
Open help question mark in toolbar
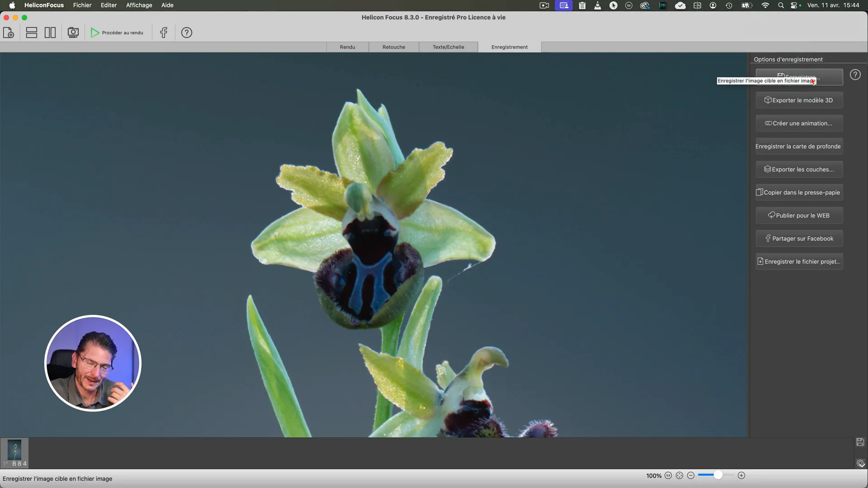coord(187,33)
